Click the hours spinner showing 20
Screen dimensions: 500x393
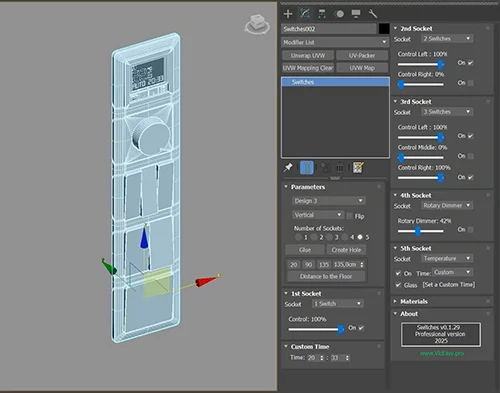pyautogui.click(x=315, y=358)
